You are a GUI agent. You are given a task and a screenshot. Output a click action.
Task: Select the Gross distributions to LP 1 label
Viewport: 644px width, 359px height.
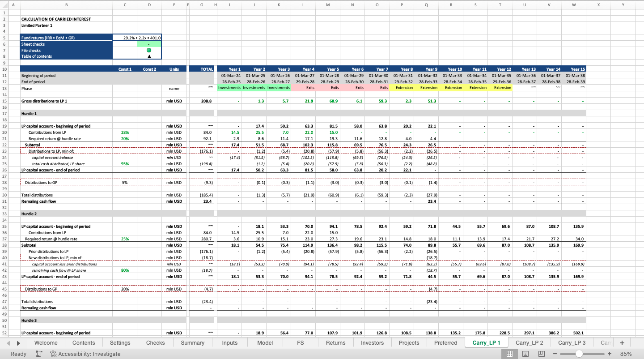point(44,101)
